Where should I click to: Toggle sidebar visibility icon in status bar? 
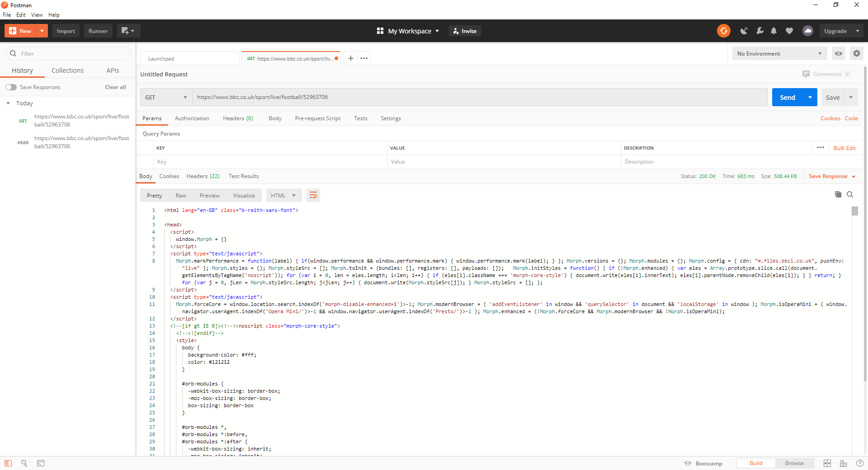[8, 463]
